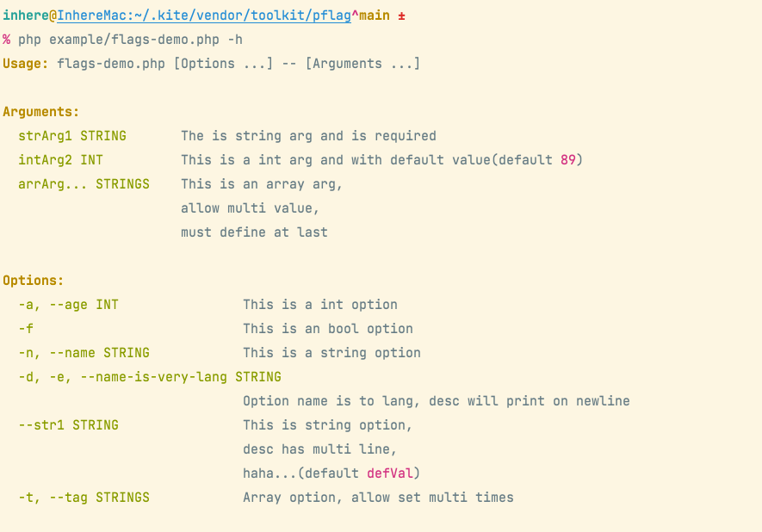Click the '-a, --age INT' option
The height and width of the screenshot is (532, 762).
tap(69, 305)
